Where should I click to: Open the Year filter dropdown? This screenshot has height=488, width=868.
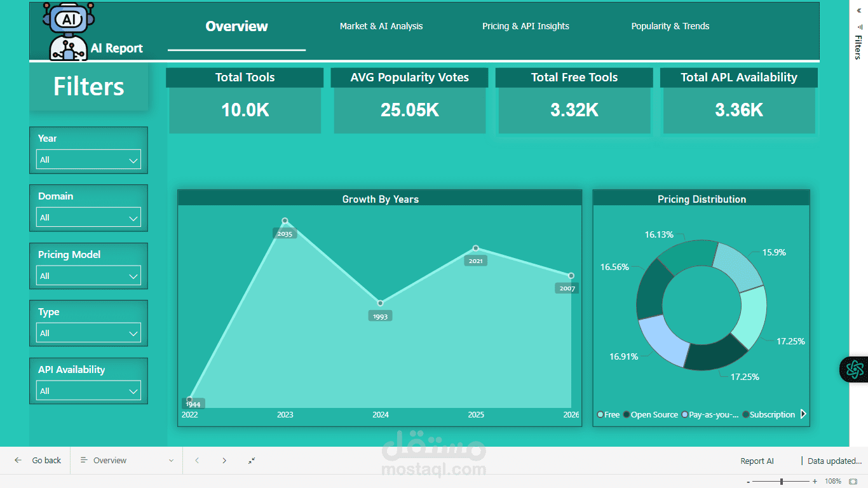coord(88,159)
